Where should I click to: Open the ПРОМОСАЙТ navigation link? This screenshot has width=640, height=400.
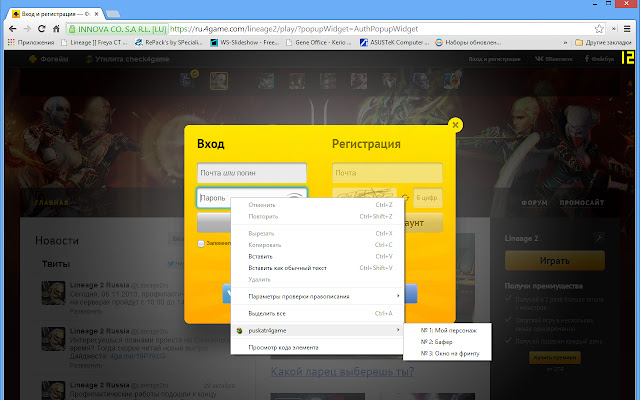(x=582, y=202)
